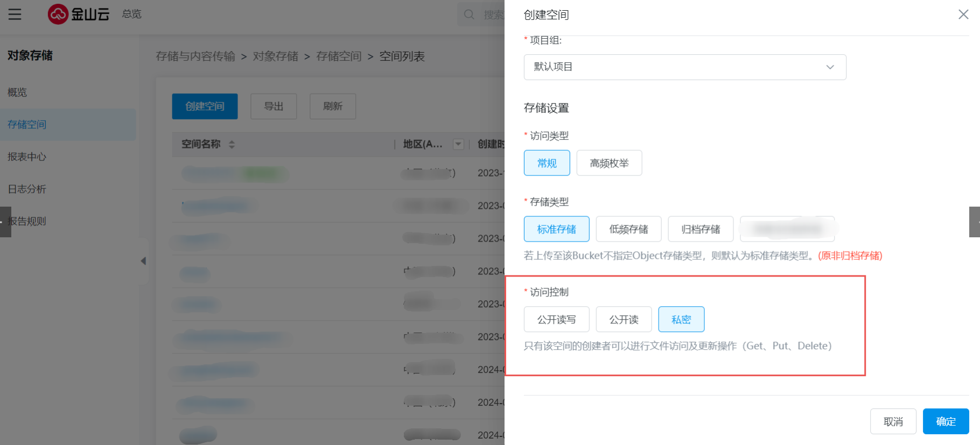Click the 刷新 refresh button
This screenshot has height=445, width=980.
tap(333, 107)
